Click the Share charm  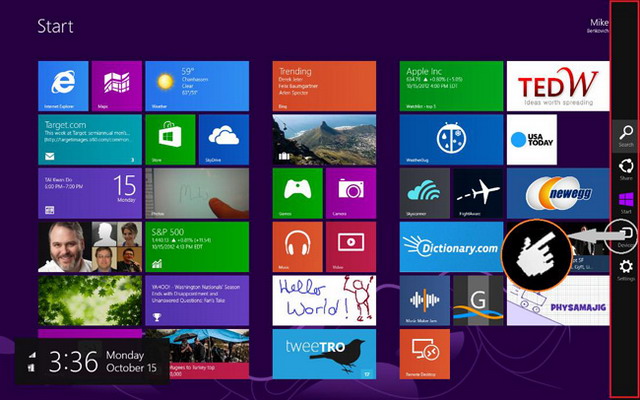pyautogui.click(x=626, y=170)
